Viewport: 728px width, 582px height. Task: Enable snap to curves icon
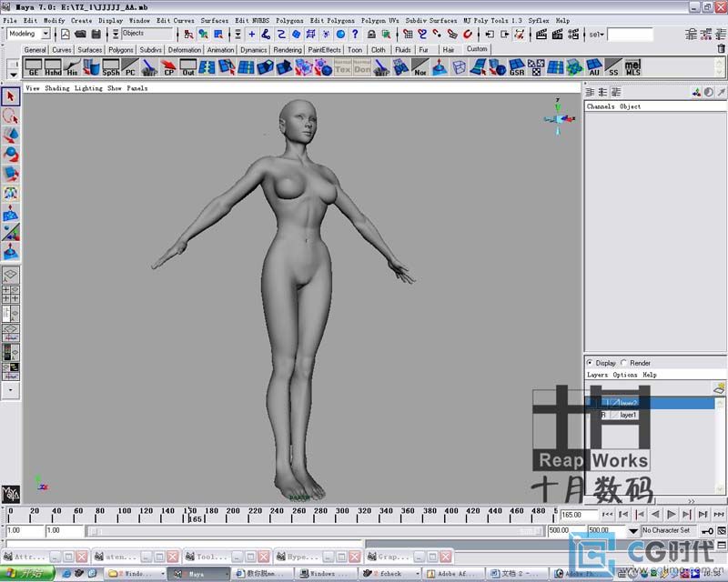pyautogui.click(x=422, y=35)
